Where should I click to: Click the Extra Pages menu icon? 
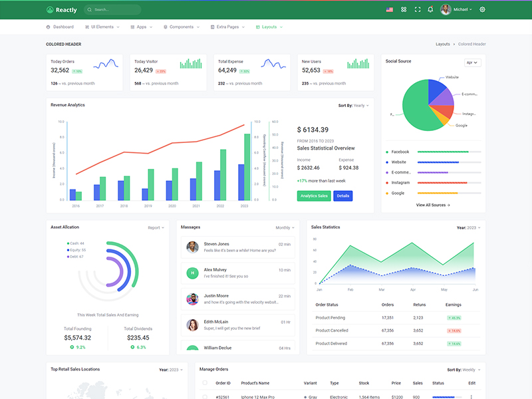pos(212,27)
